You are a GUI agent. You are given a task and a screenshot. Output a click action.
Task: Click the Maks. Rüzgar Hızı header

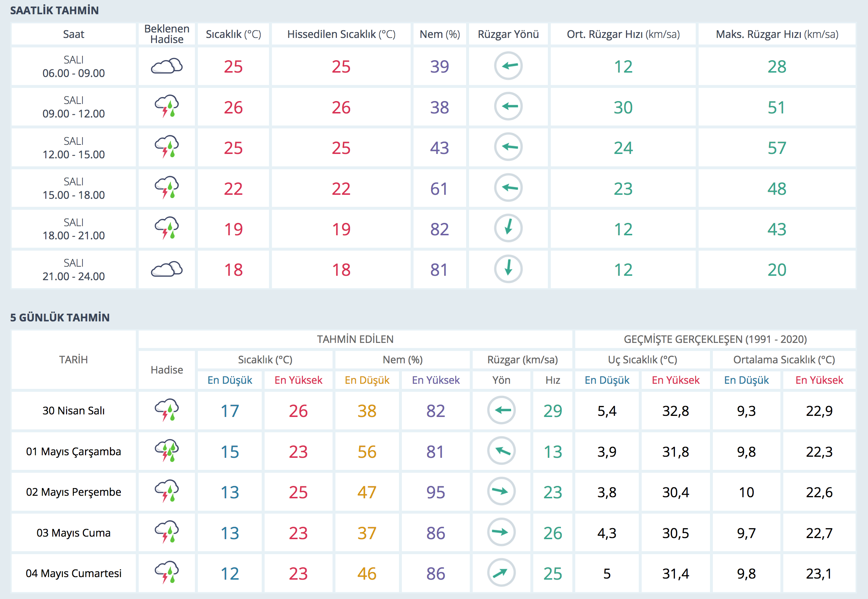(x=777, y=34)
